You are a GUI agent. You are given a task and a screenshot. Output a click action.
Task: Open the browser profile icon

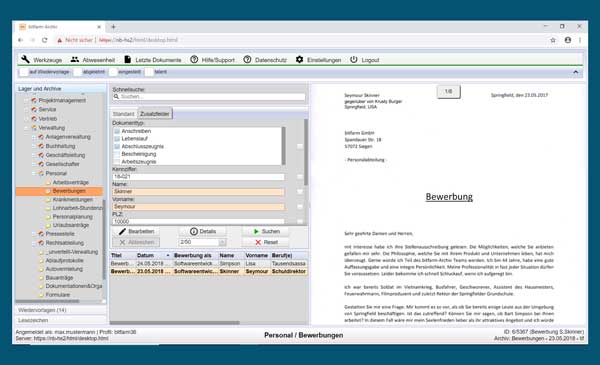[568, 40]
